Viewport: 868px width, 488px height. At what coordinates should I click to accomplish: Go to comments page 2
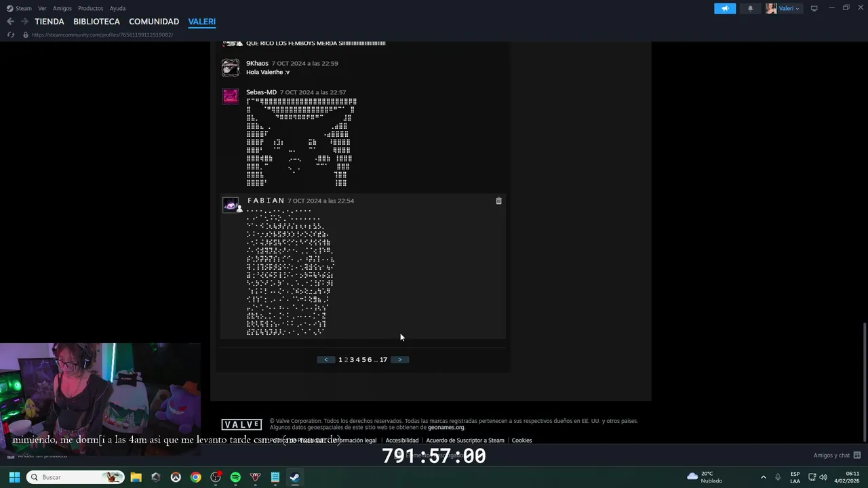346,360
